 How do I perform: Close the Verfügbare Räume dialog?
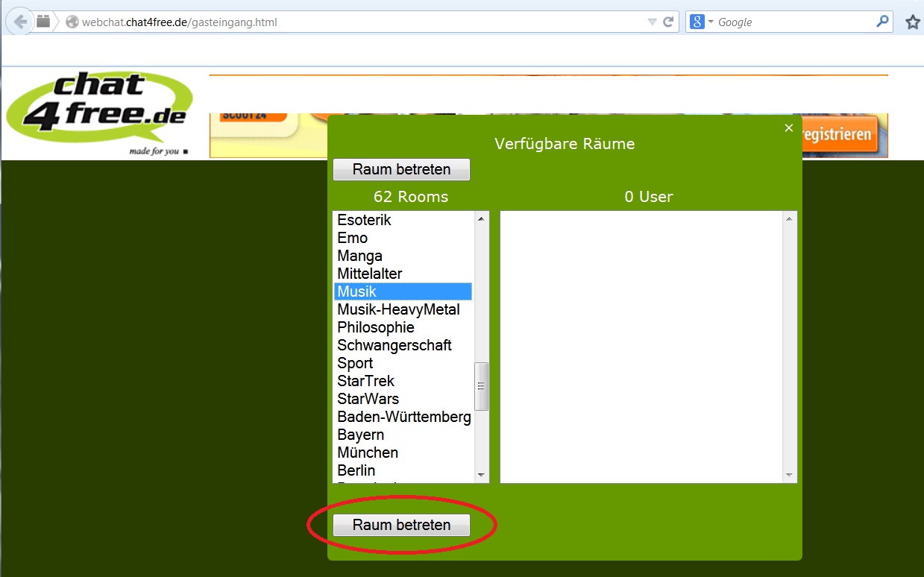tap(789, 128)
